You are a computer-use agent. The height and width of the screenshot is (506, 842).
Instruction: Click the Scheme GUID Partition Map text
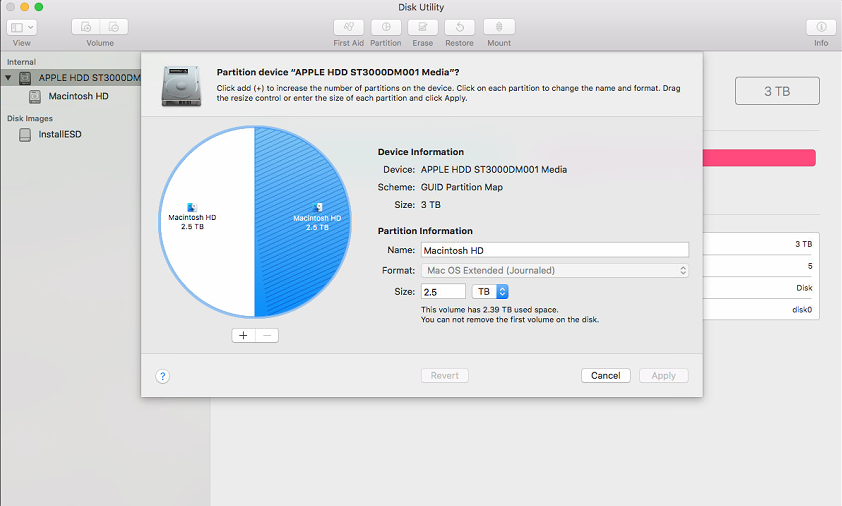[462, 187]
